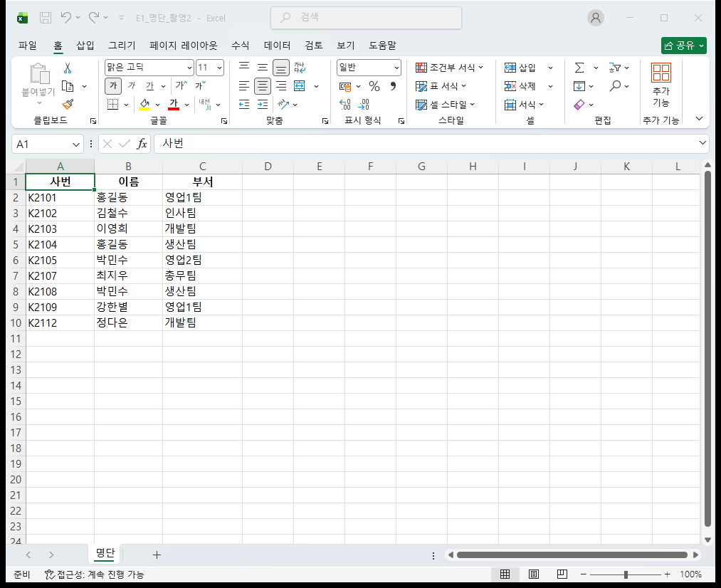Click the text orientation icon

point(283,105)
